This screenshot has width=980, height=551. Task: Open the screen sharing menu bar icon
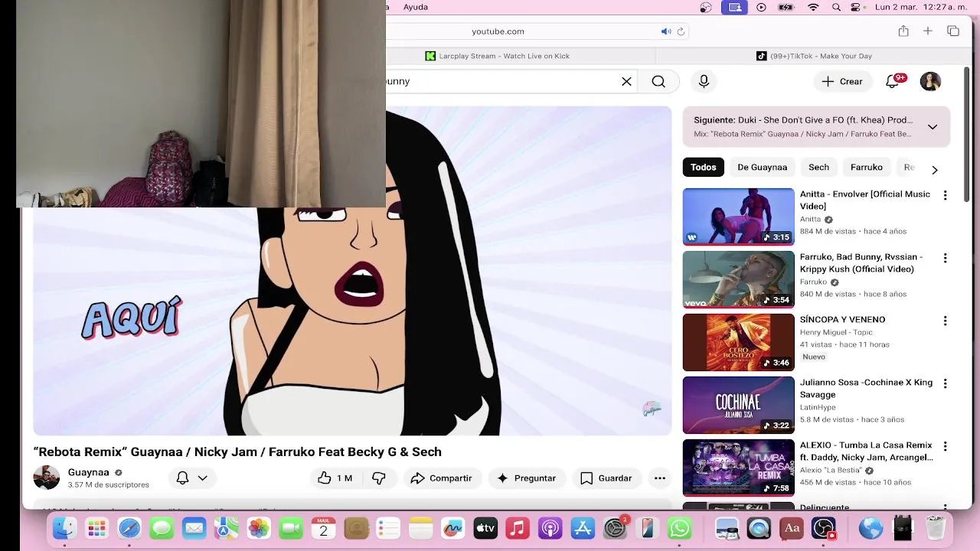pyautogui.click(x=734, y=7)
